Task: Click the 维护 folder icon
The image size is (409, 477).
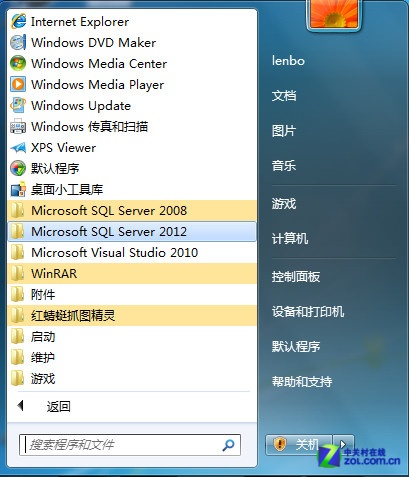Action: point(17,357)
